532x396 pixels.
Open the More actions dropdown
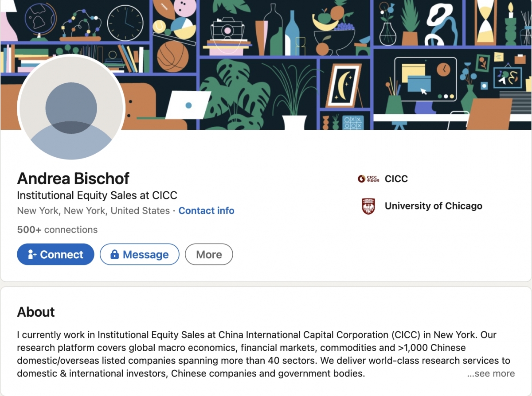point(209,255)
